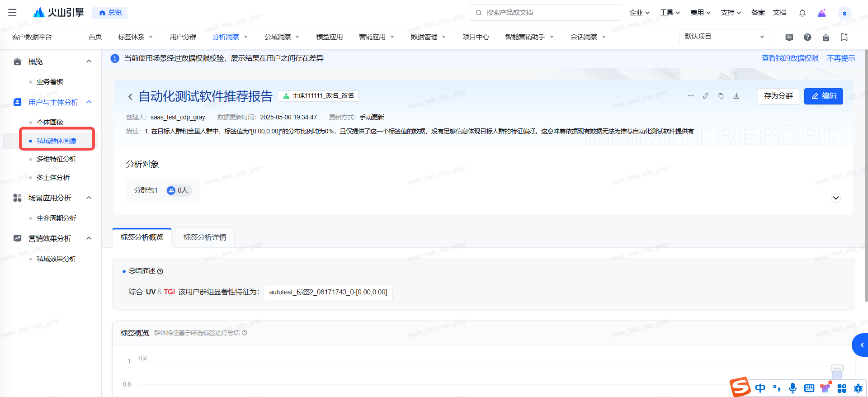This screenshot has width=868, height=397.
Task: Click the help question mark icon
Action: (x=807, y=37)
